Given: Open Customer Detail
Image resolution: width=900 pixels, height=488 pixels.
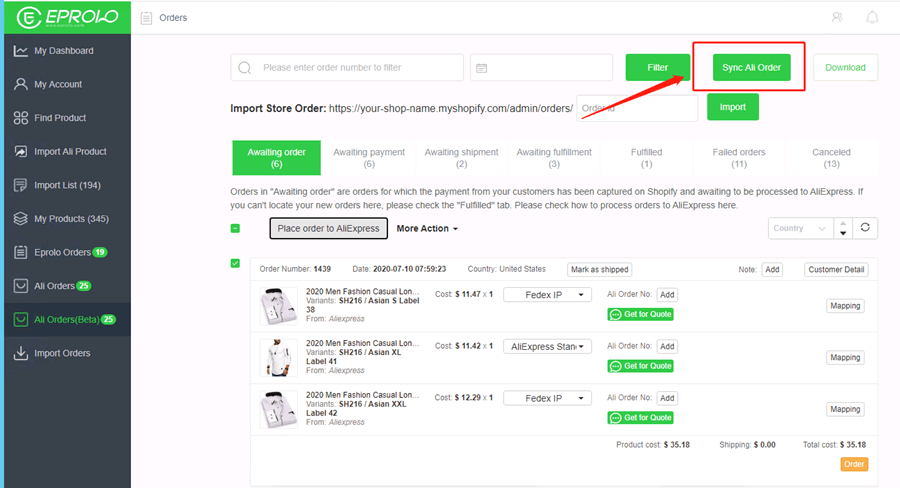Looking at the screenshot, I should click(x=836, y=269).
